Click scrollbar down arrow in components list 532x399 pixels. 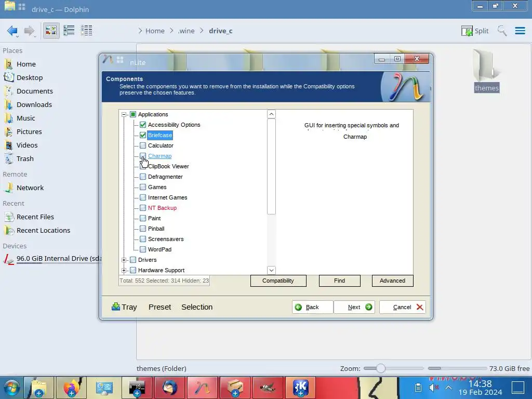click(x=271, y=270)
